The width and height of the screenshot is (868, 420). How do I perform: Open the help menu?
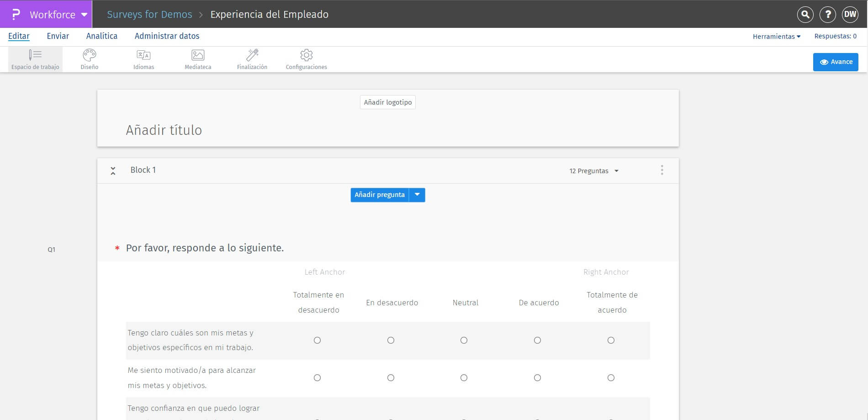[x=828, y=14]
